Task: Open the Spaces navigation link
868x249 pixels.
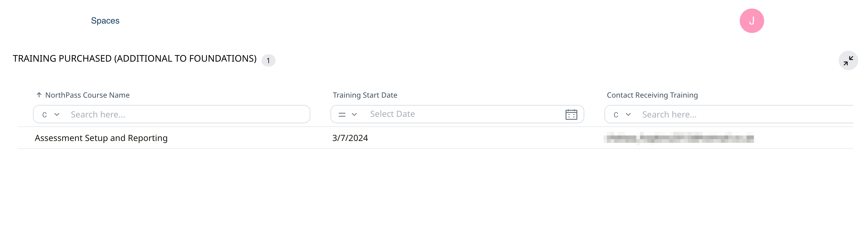Action: 105,21
